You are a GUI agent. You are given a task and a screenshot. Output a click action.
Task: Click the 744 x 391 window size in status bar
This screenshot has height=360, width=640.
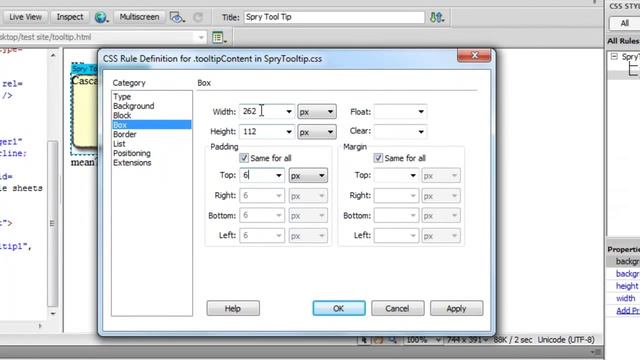click(x=467, y=340)
